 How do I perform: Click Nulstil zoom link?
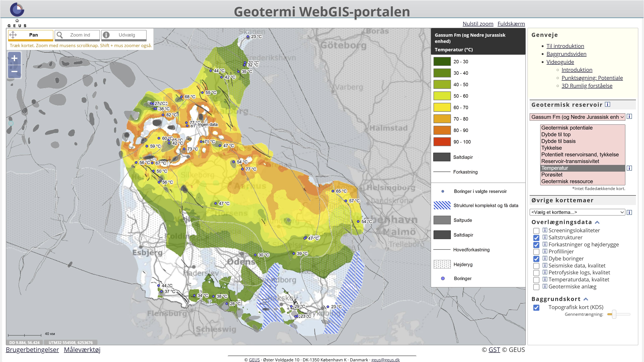pyautogui.click(x=478, y=24)
